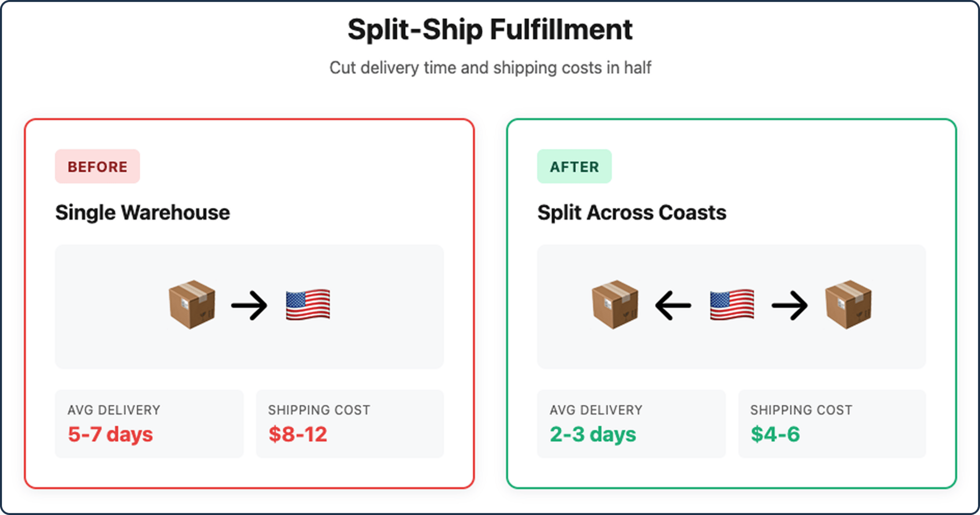The width and height of the screenshot is (980, 515).
Task: Click the right package in Split Across Coasts
Action: (848, 305)
